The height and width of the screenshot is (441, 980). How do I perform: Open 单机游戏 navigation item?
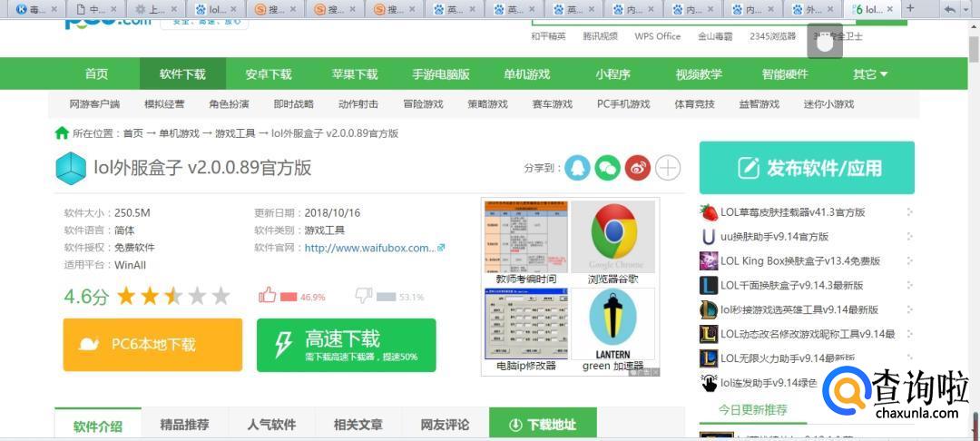(x=527, y=74)
